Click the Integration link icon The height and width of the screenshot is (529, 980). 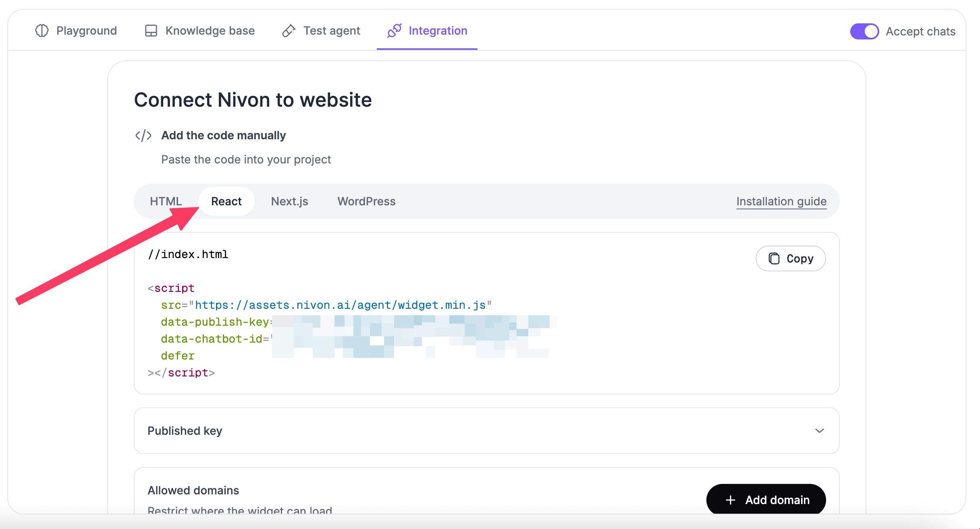(x=394, y=31)
